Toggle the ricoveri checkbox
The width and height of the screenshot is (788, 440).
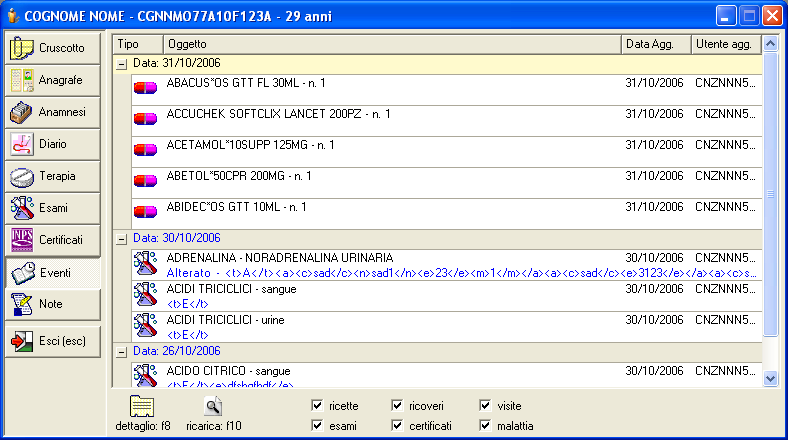[400, 406]
